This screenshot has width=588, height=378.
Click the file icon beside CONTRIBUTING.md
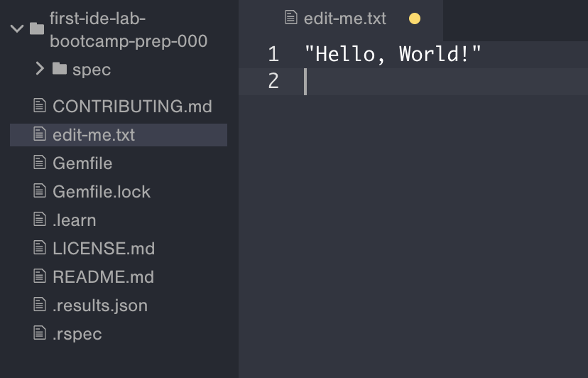point(40,107)
